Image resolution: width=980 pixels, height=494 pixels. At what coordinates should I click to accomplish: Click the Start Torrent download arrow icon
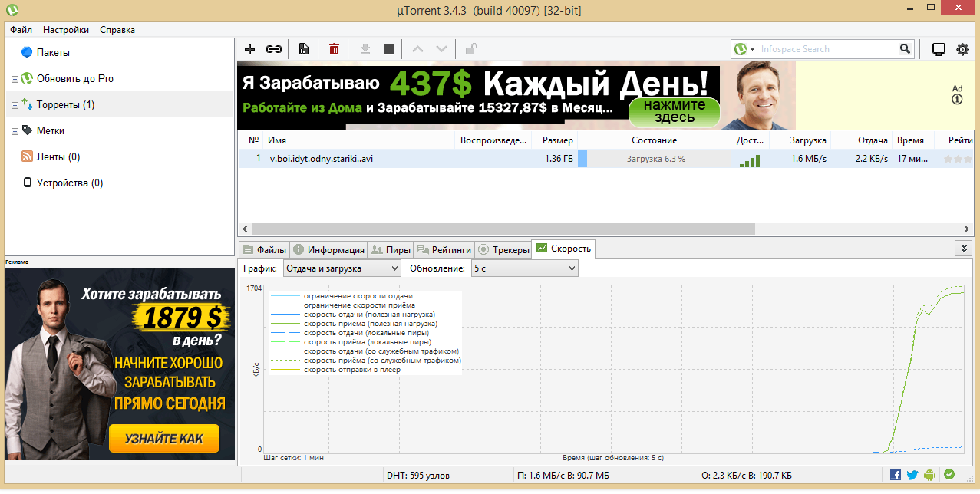point(365,49)
